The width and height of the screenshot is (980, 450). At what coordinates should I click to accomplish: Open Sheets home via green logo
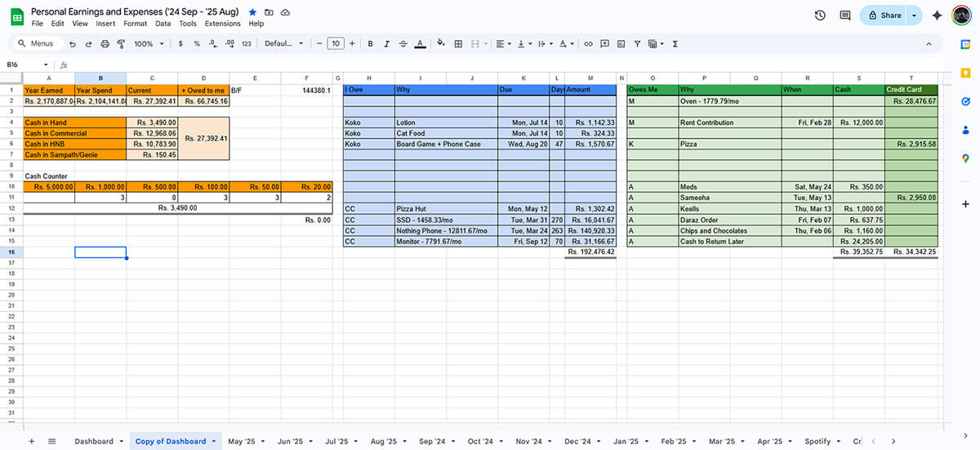[16, 16]
